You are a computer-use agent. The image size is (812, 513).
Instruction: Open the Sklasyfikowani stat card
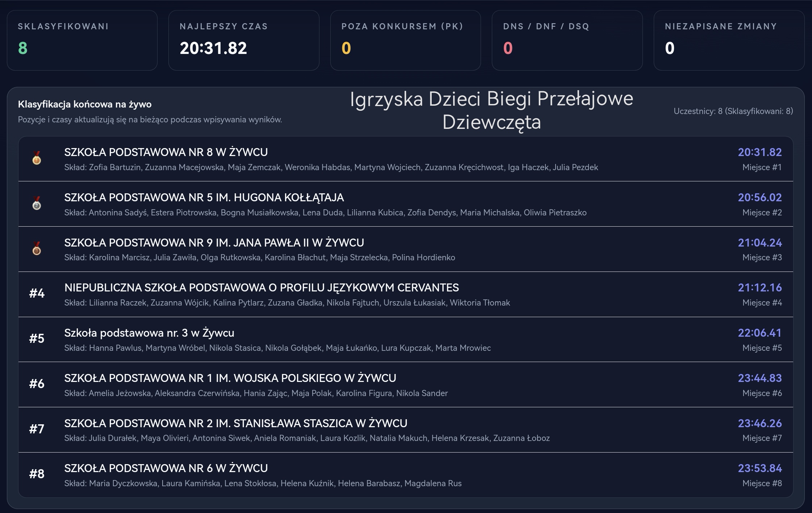82,40
